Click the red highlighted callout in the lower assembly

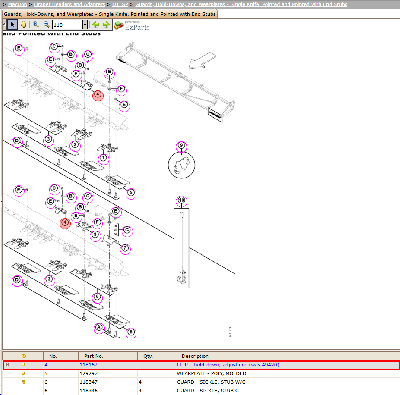(65, 223)
